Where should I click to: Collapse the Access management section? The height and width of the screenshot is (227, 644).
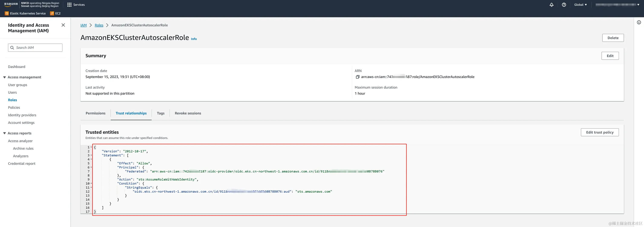tap(4, 77)
